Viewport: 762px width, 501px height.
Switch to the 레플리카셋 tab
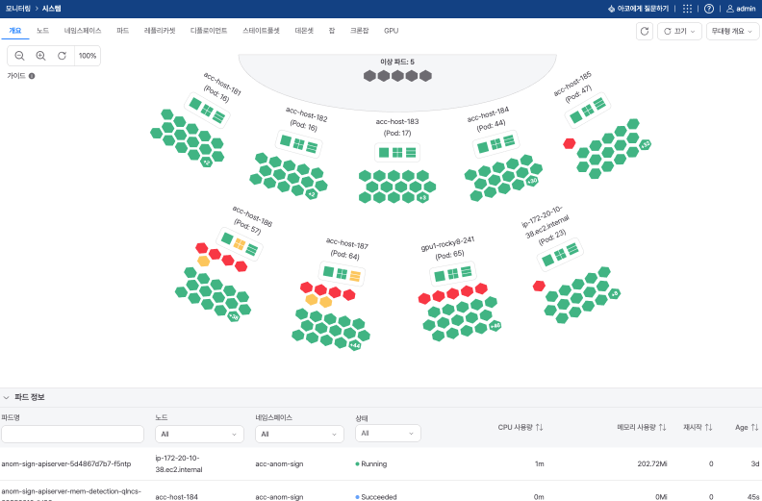pyautogui.click(x=159, y=31)
